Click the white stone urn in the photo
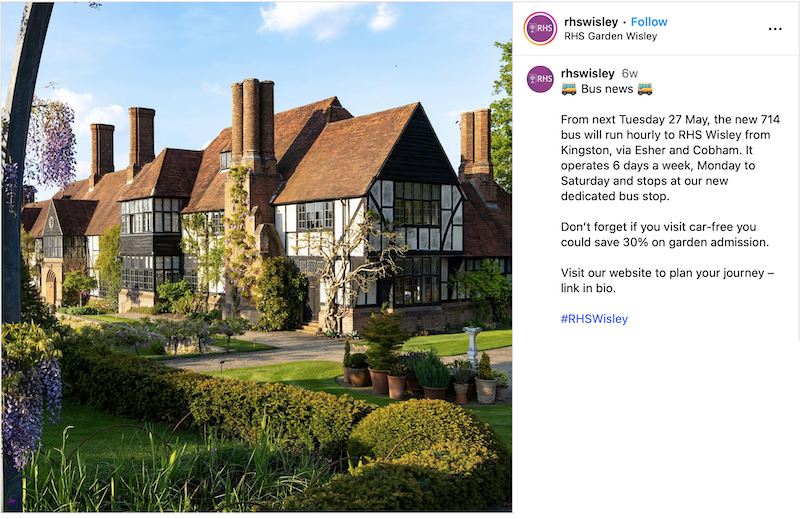This screenshot has width=800, height=519. click(472, 340)
